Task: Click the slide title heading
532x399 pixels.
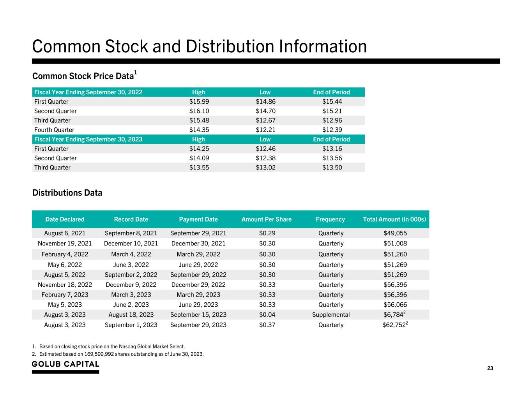Action: coord(199,46)
